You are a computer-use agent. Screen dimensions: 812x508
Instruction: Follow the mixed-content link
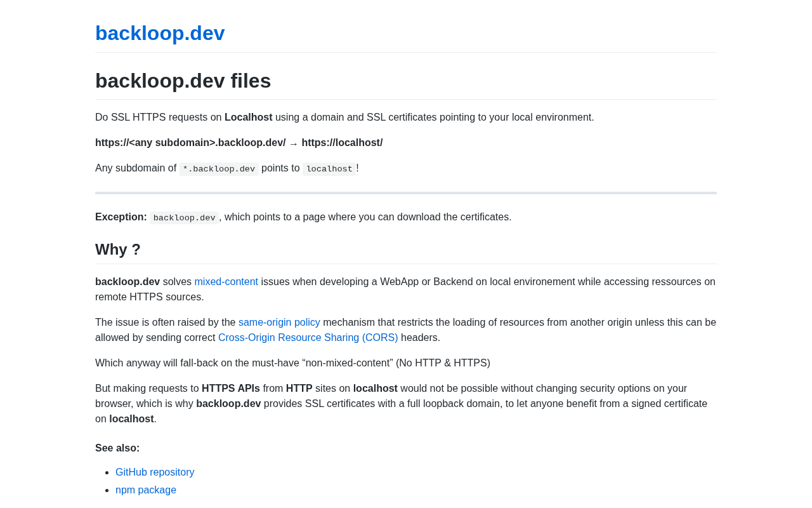click(x=226, y=281)
